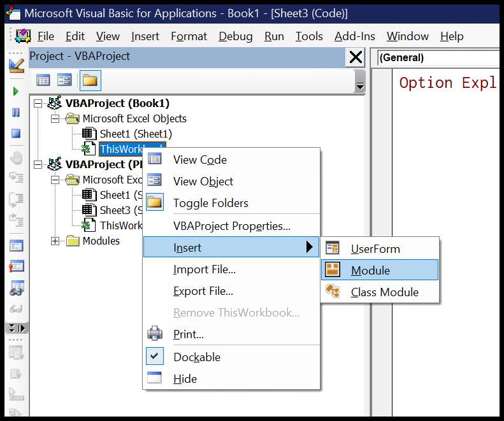Click the View Object icon in Project toolbar
Image resolution: width=504 pixels, height=421 pixels.
64,80
